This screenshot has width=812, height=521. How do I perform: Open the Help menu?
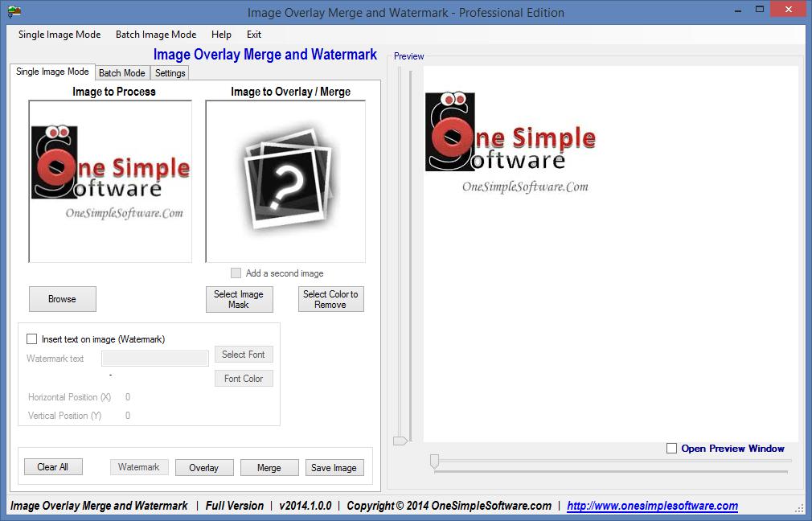click(x=221, y=35)
